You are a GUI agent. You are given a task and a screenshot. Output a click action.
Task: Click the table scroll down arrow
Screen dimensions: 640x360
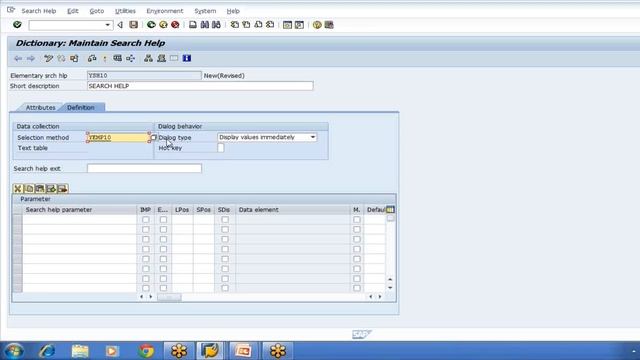tap(390, 288)
